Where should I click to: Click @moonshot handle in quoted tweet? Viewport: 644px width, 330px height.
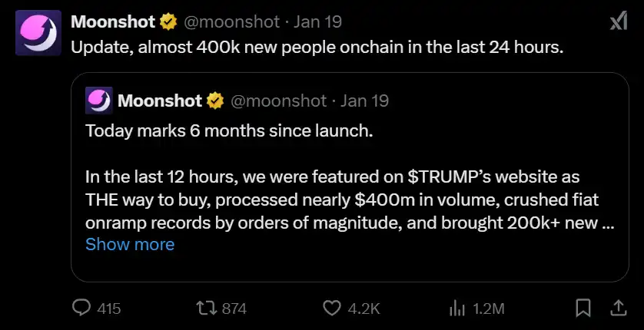(x=279, y=101)
